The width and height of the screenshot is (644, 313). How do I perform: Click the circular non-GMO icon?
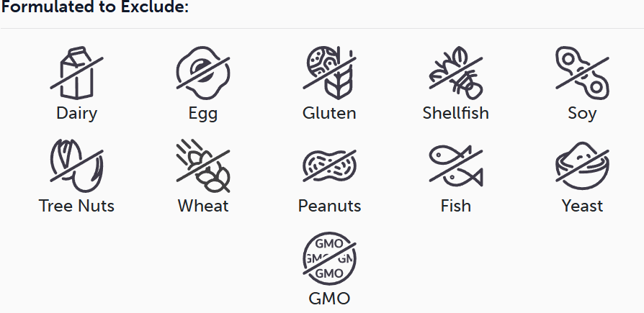(329, 258)
